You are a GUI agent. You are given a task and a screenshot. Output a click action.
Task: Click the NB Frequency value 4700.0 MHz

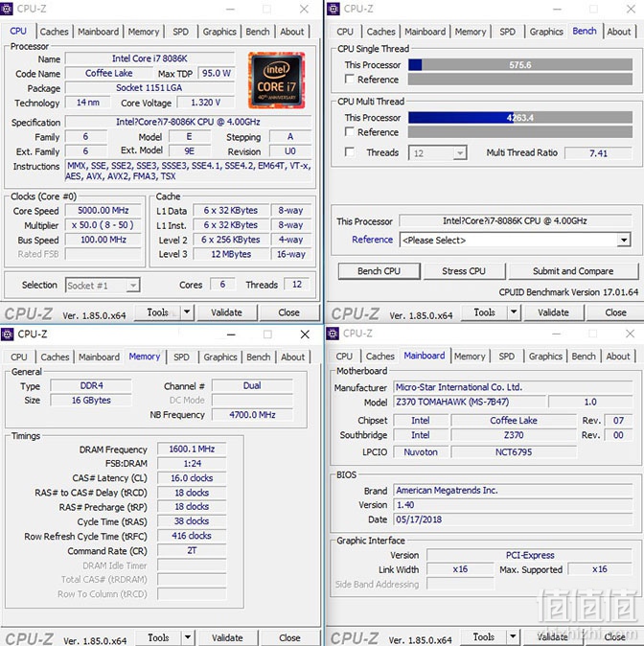253,414
